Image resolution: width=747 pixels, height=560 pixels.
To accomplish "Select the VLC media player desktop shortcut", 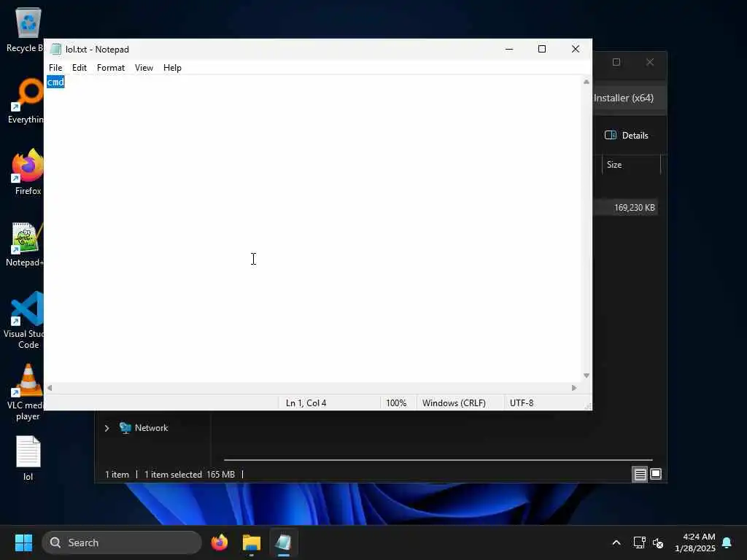I will pyautogui.click(x=27, y=392).
